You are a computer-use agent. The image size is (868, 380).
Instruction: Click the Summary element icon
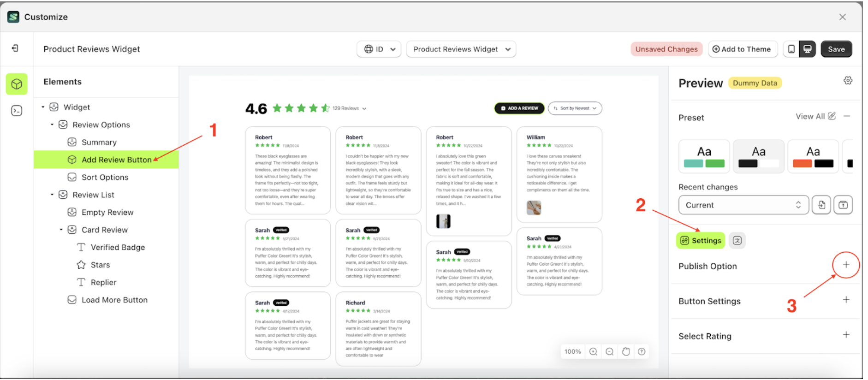72,142
